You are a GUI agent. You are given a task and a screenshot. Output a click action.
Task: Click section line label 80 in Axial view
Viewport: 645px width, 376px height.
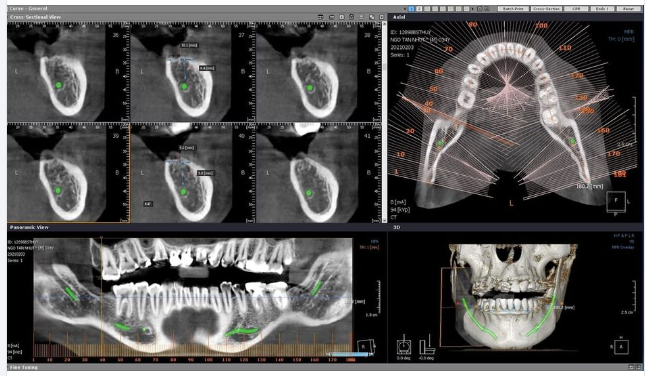point(473,25)
